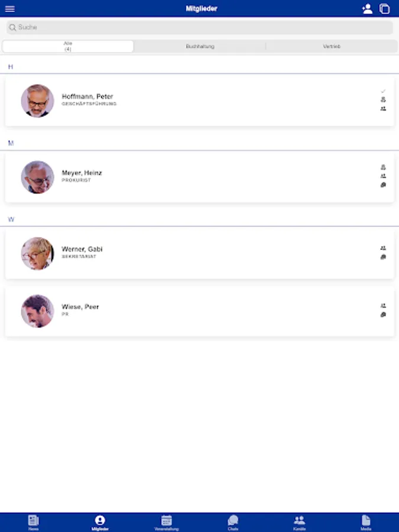Screen dimensions: 399x532
Task: Open Werner, Gabi member entry
Action: pos(200,254)
